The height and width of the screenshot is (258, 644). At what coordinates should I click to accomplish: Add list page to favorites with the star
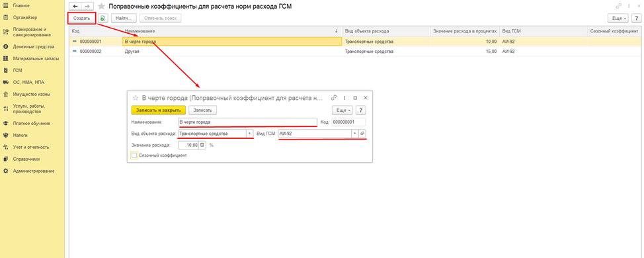101,6
